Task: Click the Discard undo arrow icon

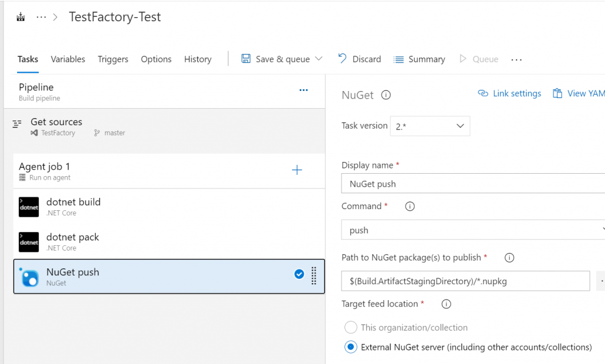Action: [x=342, y=58]
